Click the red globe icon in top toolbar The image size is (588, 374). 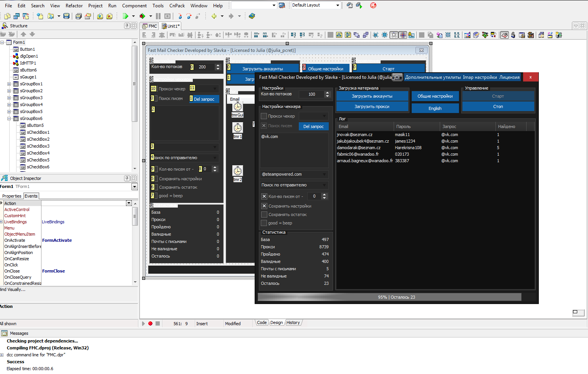tap(373, 5)
